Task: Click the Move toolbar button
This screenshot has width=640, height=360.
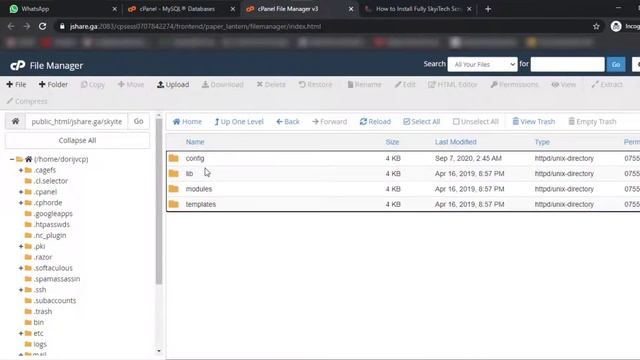Action: pos(131,84)
